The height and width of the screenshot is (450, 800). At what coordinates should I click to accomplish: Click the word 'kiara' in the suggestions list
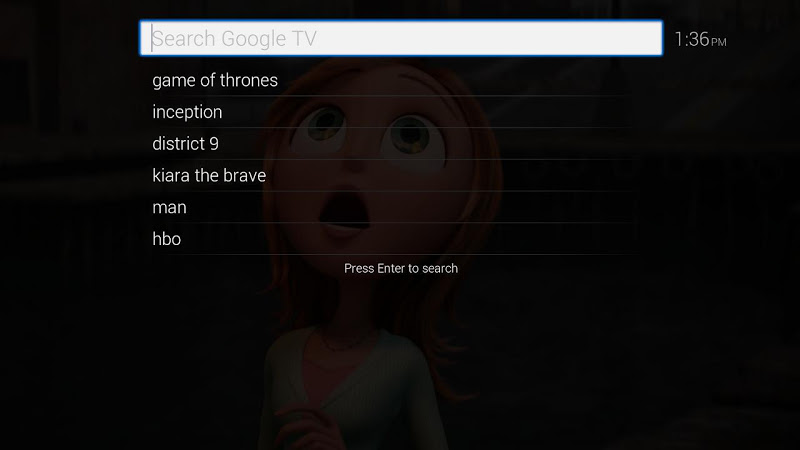click(x=171, y=176)
